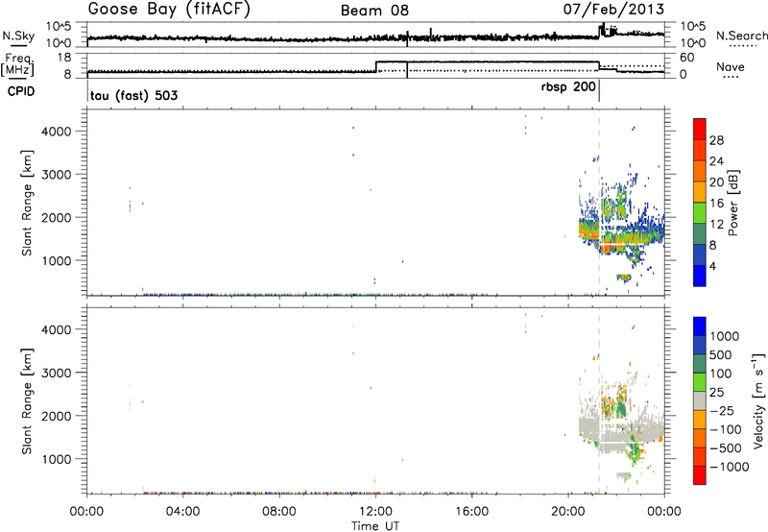Click the '4' power colorbar value
Image resolution: width=768 pixels, height=532 pixels.
coord(713,266)
